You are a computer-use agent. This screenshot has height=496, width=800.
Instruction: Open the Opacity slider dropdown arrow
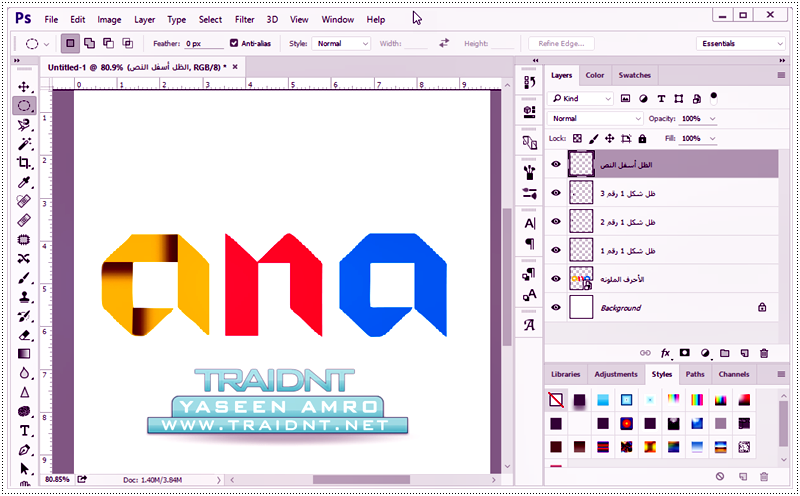click(713, 118)
